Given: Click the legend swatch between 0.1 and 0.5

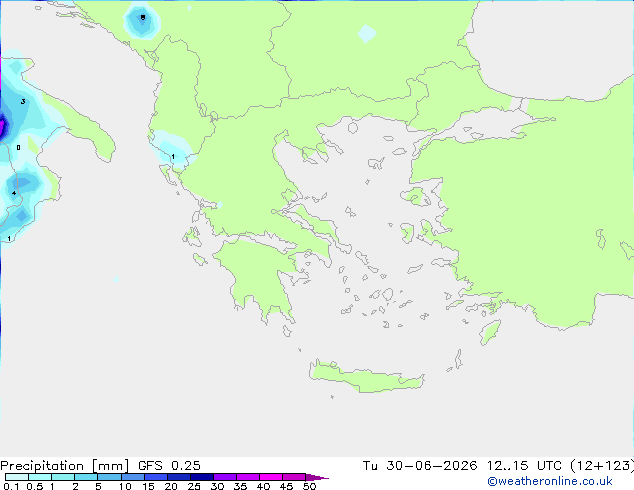Looking at the screenshot, I should point(17,477).
